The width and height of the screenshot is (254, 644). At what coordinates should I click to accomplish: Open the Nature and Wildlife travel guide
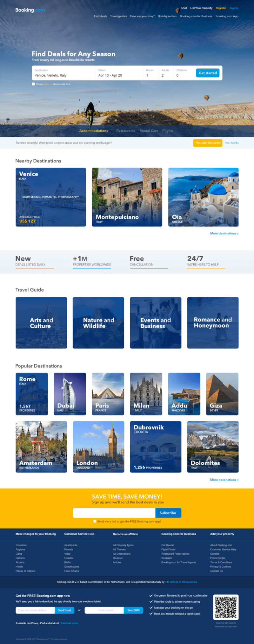point(98,323)
